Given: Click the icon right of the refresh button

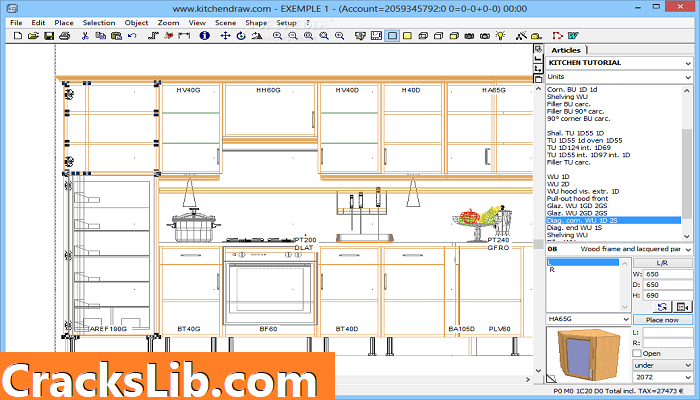Looking at the screenshot, I should 682,307.
